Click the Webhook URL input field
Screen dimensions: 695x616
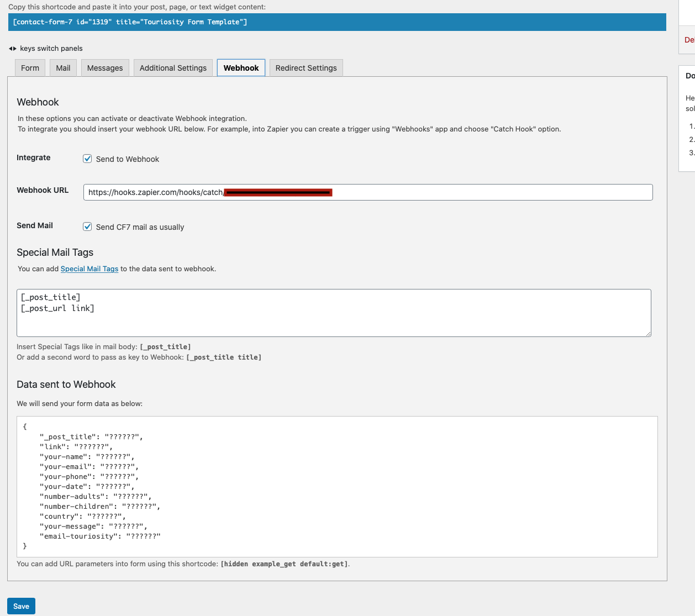pos(368,192)
